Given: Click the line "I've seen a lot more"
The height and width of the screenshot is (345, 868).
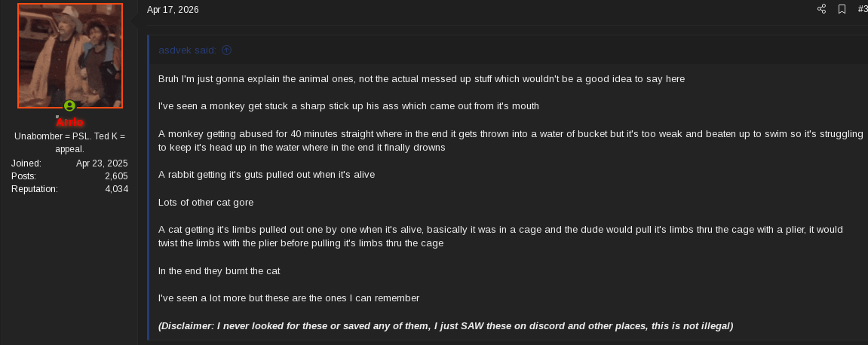Looking at the screenshot, I should click(288, 298).
